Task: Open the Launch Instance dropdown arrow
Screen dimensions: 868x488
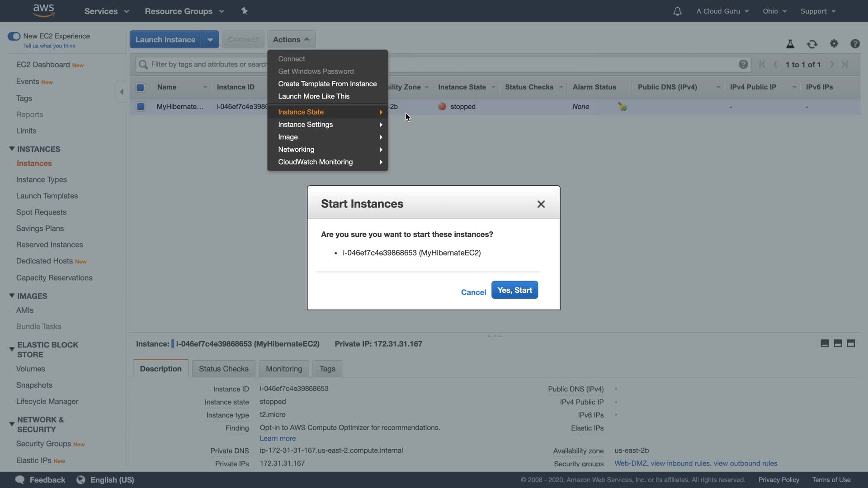Action: [210, 40]
